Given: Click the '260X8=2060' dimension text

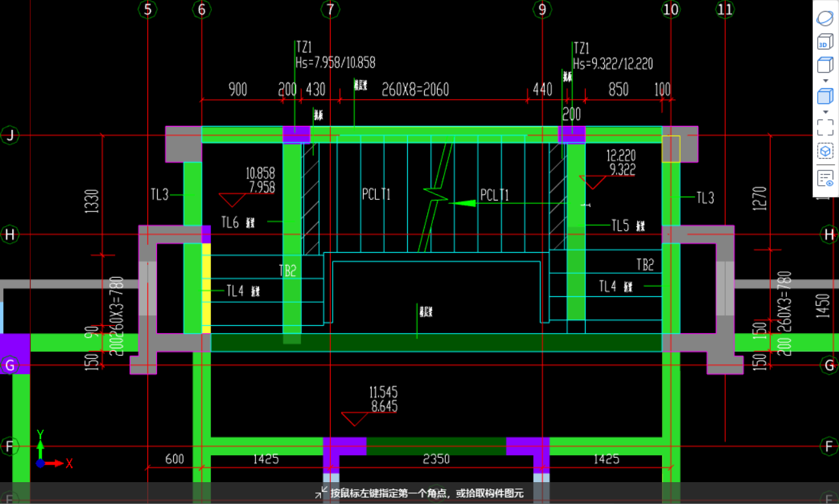Looking at the screenshot, I should tap(415, 89).
